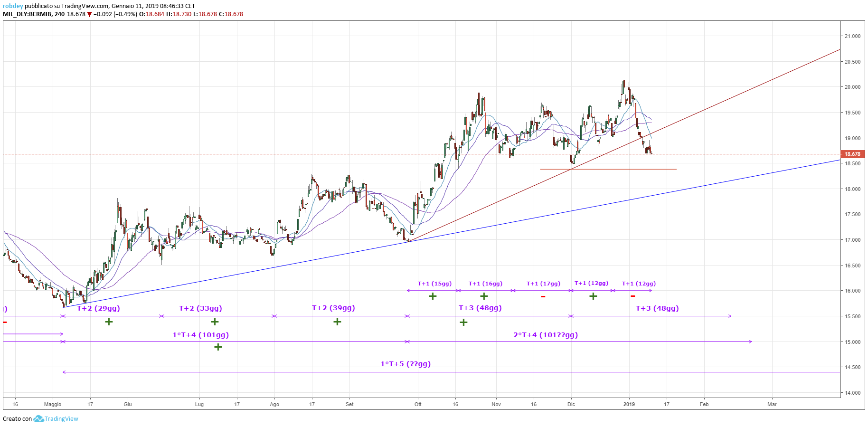Screen dimensions: 868x427
Task: Click the close value C:18.678 in header
Action: coord(231,14)
